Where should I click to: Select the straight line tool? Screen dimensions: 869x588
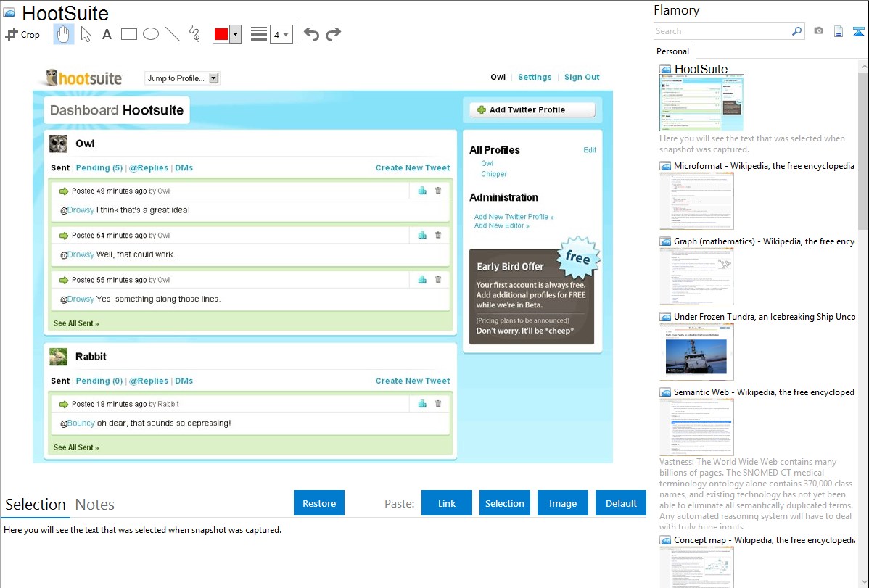(173, 34)
